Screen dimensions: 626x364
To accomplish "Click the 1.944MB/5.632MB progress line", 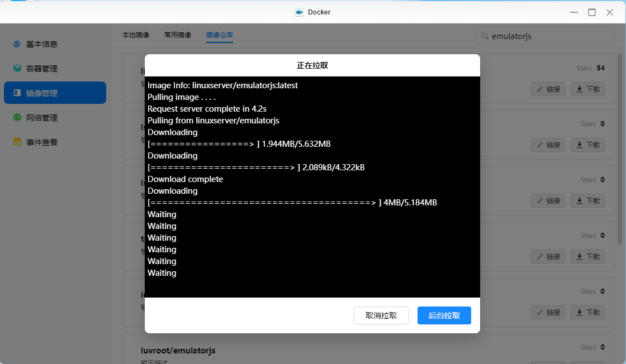I will tap(239, 144).
